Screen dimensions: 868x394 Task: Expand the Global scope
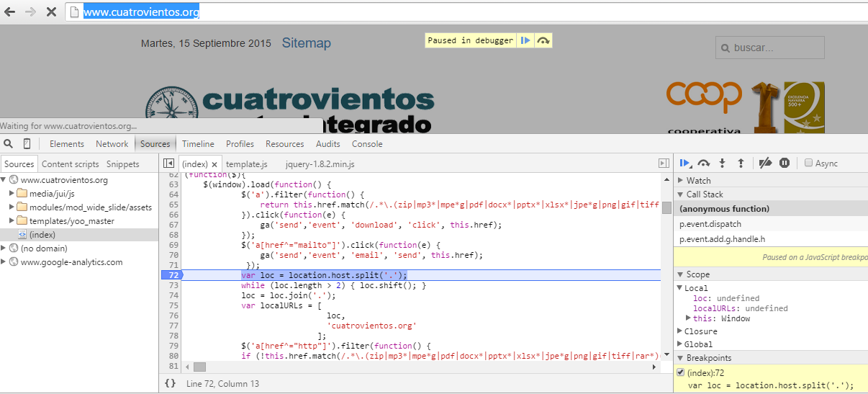pos(680,344)
